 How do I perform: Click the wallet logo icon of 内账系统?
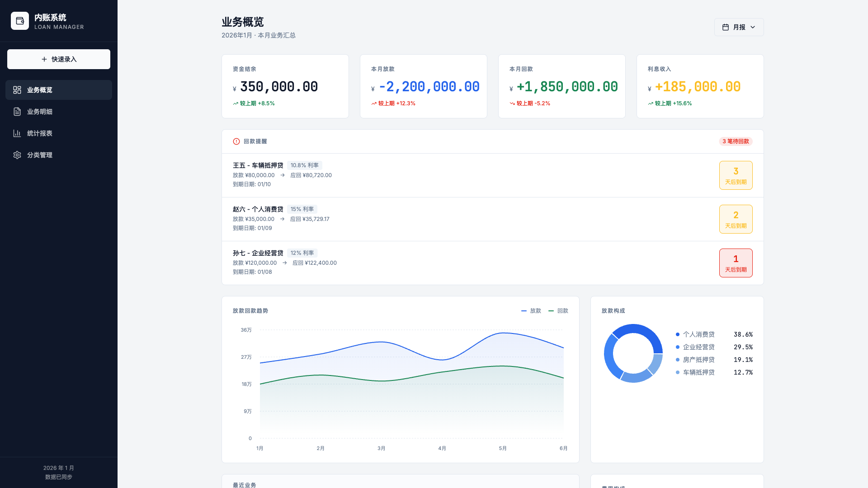click(x=20, y=21)
